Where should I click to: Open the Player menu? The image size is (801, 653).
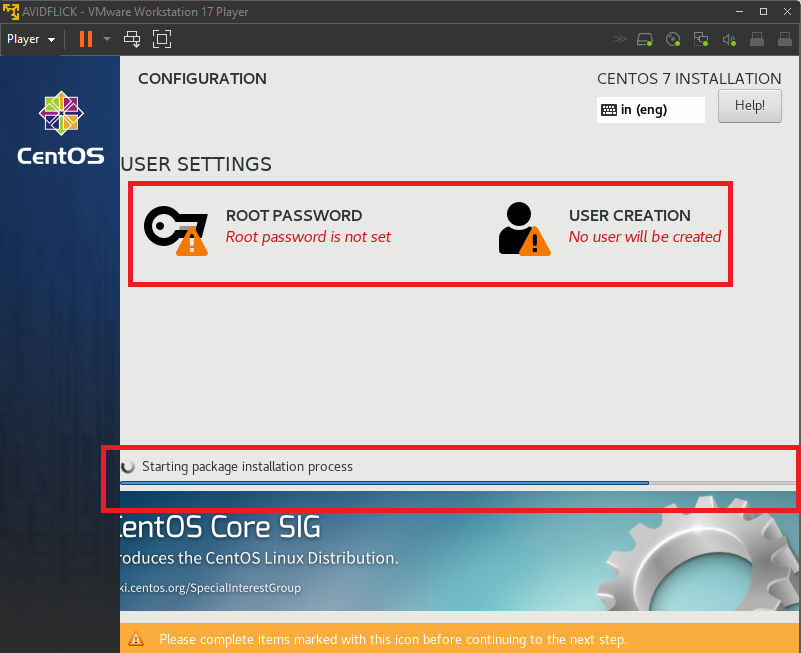(x=30, y=39)
